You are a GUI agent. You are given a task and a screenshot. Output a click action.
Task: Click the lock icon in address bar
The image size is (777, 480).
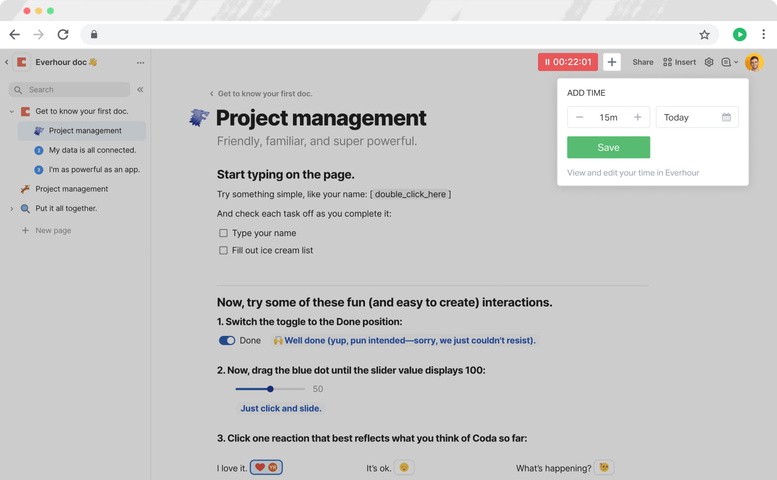(94, 34)
